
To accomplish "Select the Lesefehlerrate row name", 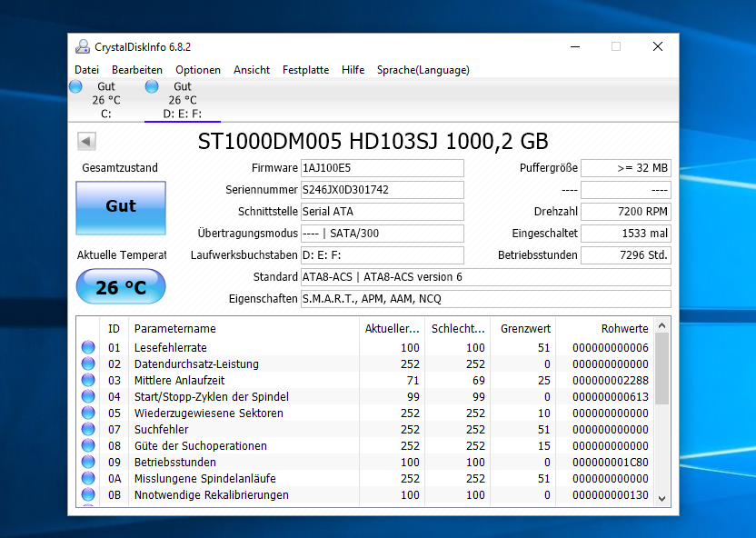I will pyautogui.click(x=171, y=347).
